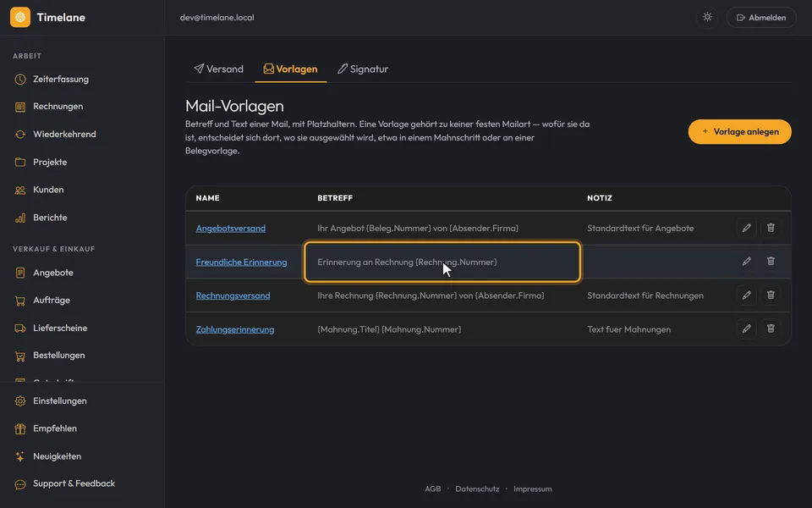Screen dimensions: 812x508
Task: Click subject 'Ihre Rechnung {Rechnung.Nummer} von {Absender.Firma}'
Action: [x=431, y=295]
